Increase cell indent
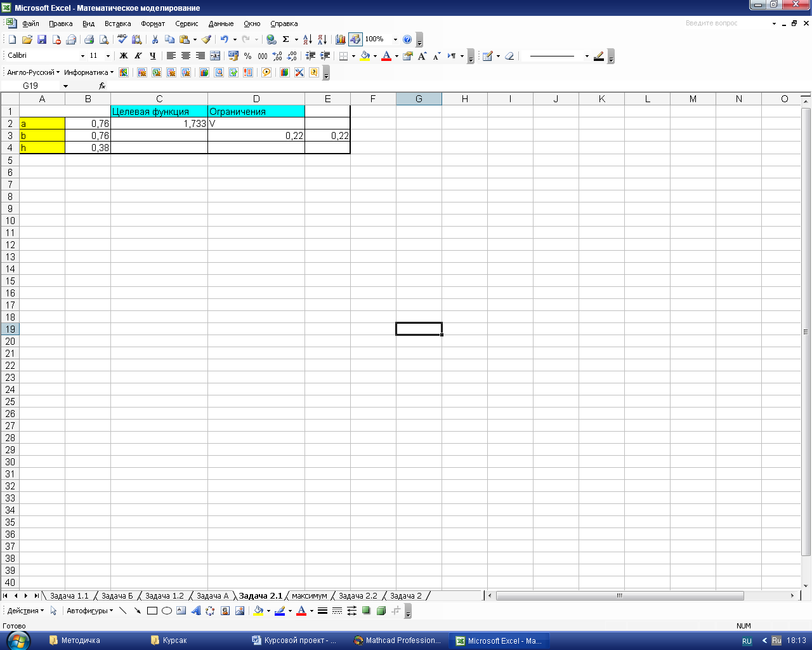Screen dimensions: 812x650 pyautogui.click(x=325, y=56)
